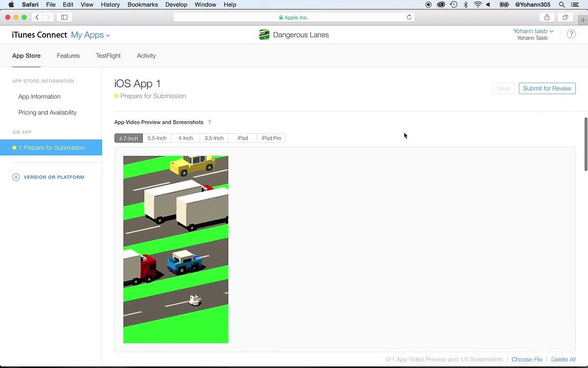This screenshot has height=368, width=588.
Task: Switch to the Activity tab
Action: point(146,56)
